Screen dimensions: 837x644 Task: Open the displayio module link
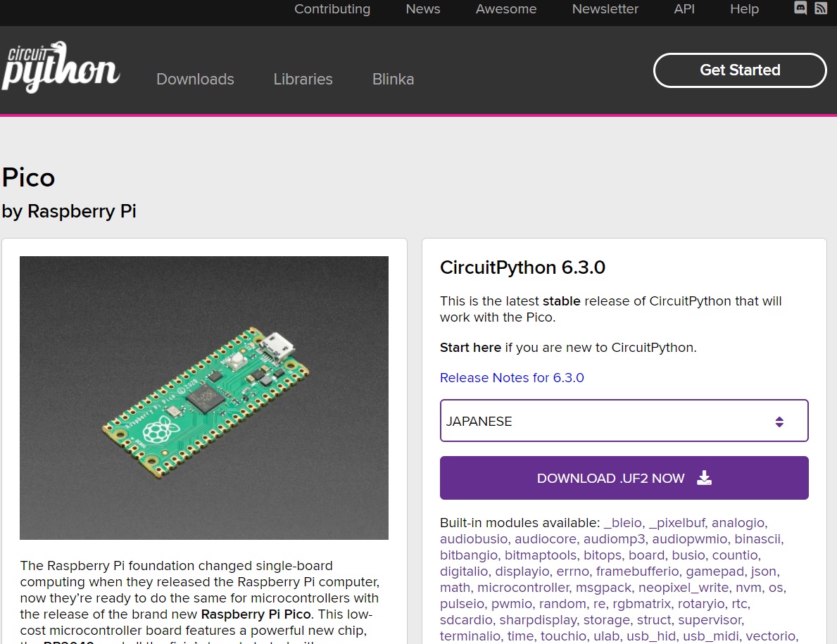[x=522, y=572]
